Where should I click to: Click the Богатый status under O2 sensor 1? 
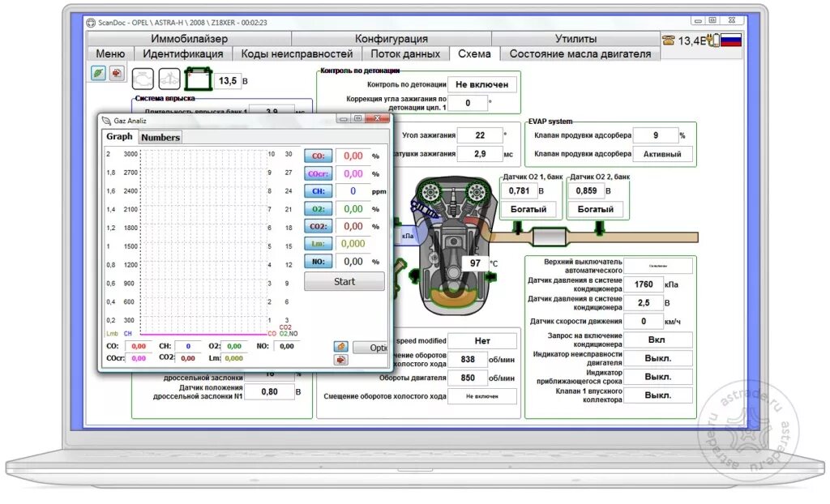pyautogui.click(x=528, y=210)
